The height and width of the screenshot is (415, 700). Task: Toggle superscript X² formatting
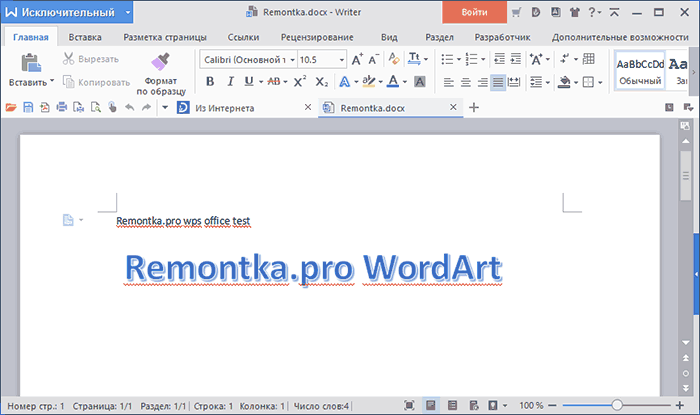point(300,81)
